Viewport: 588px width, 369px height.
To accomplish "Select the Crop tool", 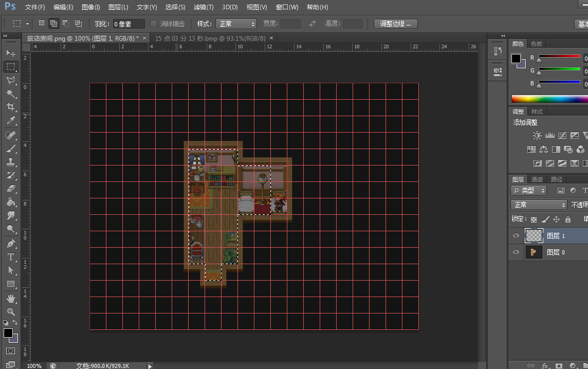I will tap(11, 107).
